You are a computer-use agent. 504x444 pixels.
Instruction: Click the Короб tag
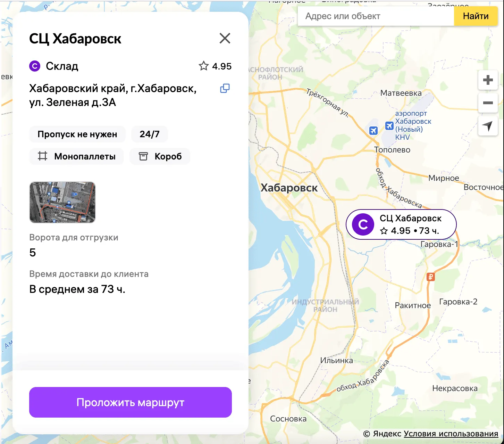click(160, 156)
